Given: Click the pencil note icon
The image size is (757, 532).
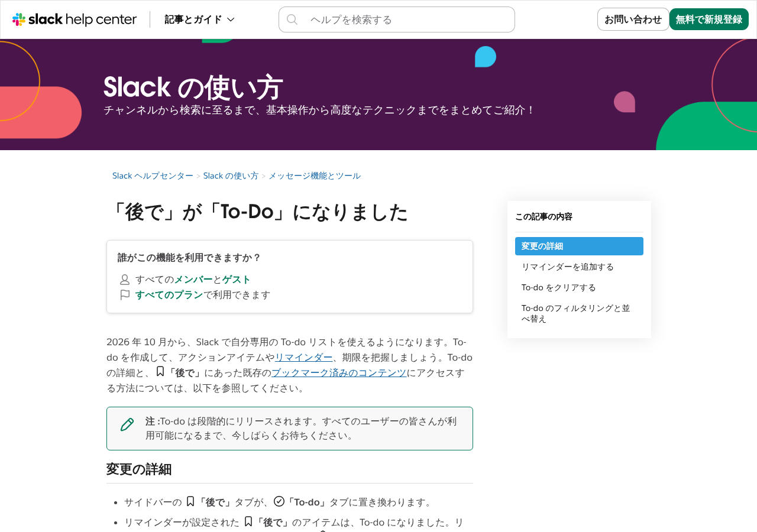Looking at the screenshot, I should click(x=127, y=424).
